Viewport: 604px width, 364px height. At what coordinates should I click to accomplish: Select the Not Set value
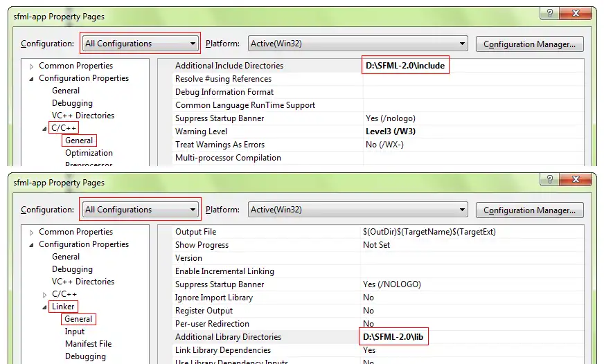(x=376, y=245)
